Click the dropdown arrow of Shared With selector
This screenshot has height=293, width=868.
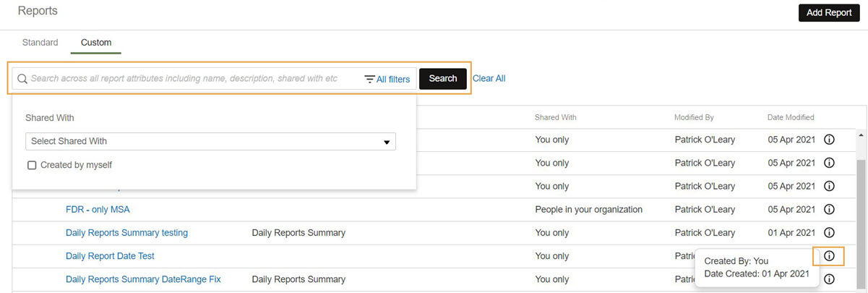coord(387,142)
